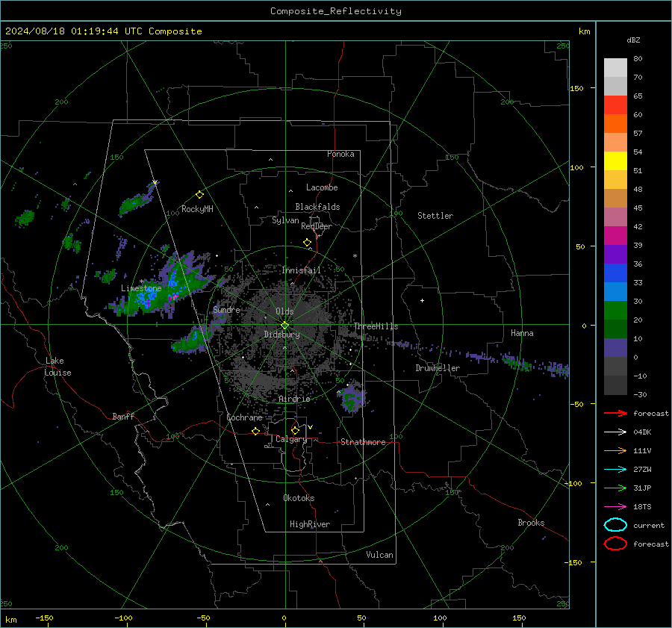Click the Okotoks town label
The image size is (672, 628).
(x=299, y=498)
